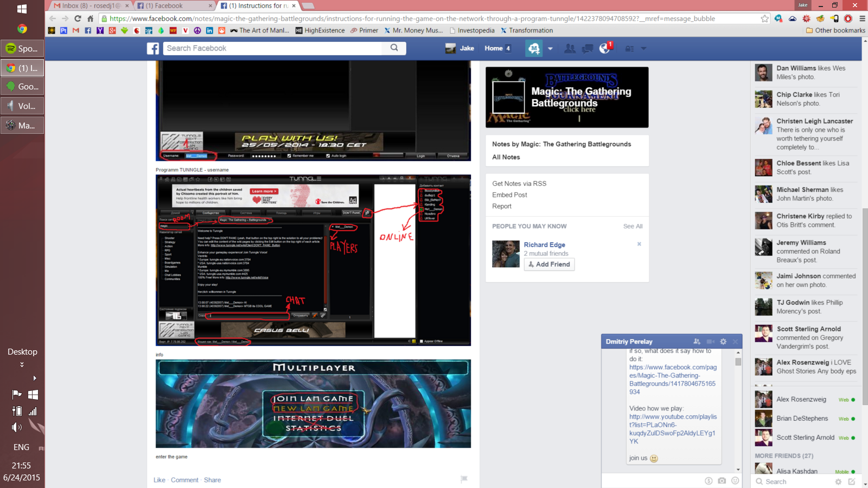Click the Share link under the note
This screenshot has width=868, height=488.
pos(212,480)
